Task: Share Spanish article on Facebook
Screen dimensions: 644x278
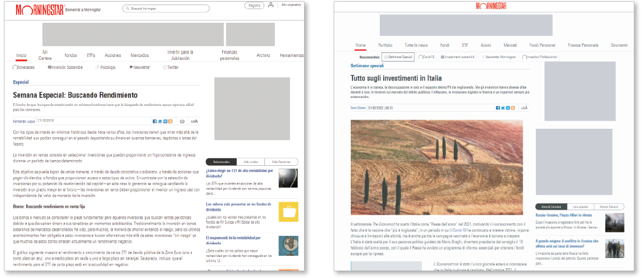Action: pyautogui.click(x=154, y=121)
